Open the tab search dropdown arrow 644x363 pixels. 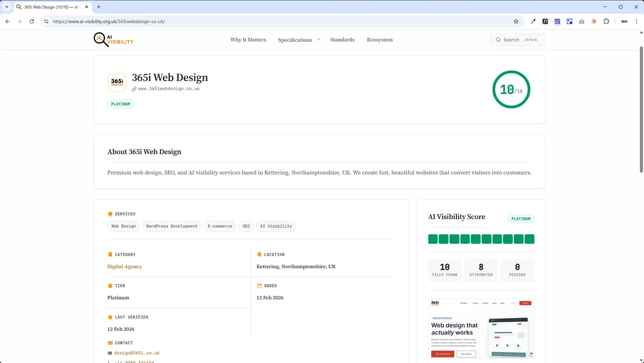[x=7, y=7]
